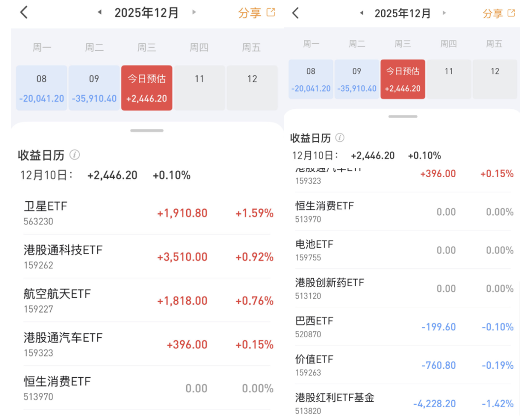Screen dimensions: 532x416
Task: Go back using right panel's back arrow
Action: tap(296, 13)
